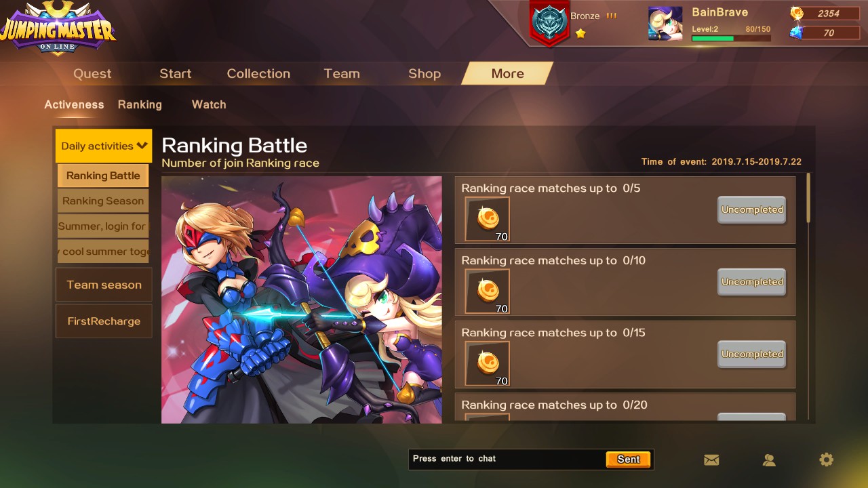The height and width of the screenshot is (488, 868).
Task: Click the rewards list scrollbar
Action: point(808,198)
